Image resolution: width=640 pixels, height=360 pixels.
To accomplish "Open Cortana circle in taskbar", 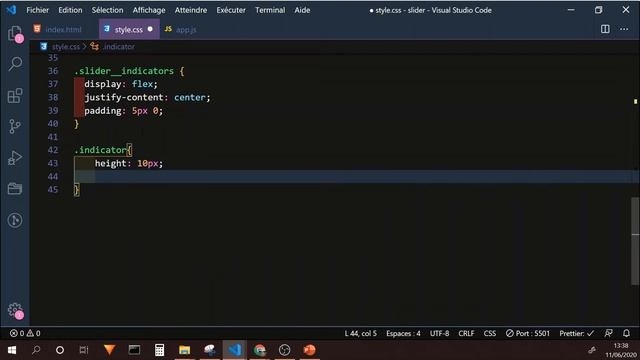I will [x=60, y=350].
